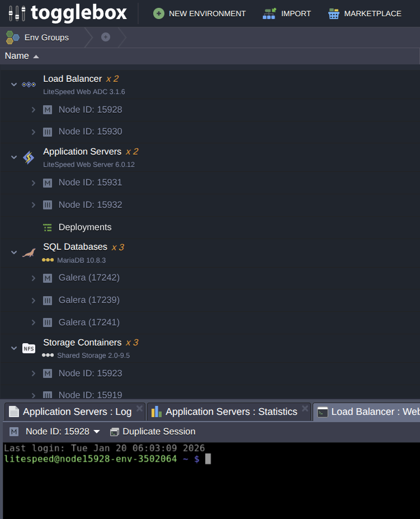Screen dimensions: 420x519
Task: Click LiteSpeed Web ADC 3.1.6 text
Action: pyautogui.click(x=84, y=92)
